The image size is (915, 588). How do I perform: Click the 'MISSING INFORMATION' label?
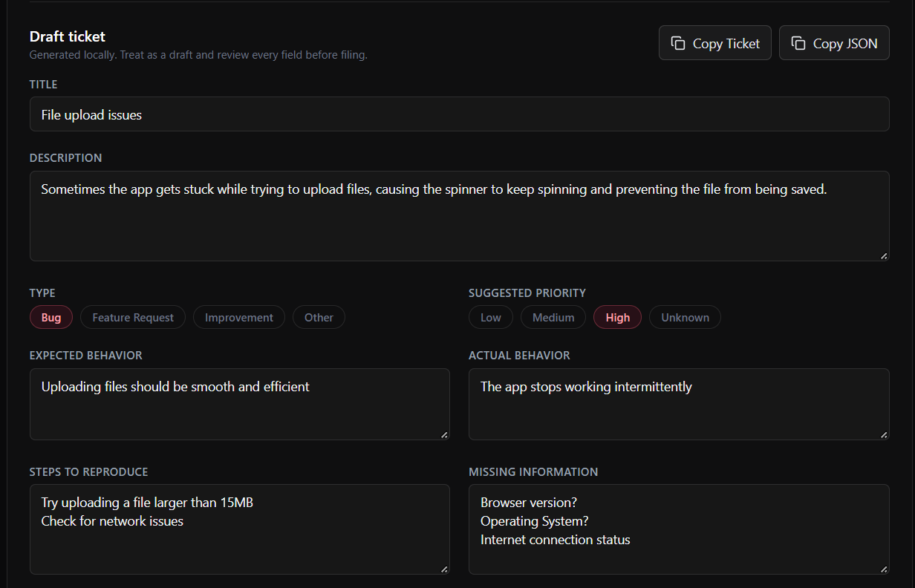coord(533,471)
